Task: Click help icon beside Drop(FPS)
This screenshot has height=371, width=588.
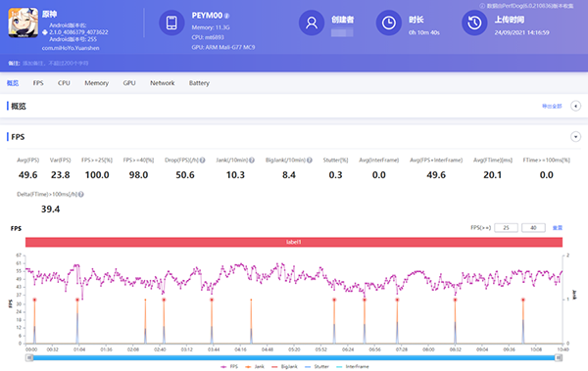Action: point(203,160)
